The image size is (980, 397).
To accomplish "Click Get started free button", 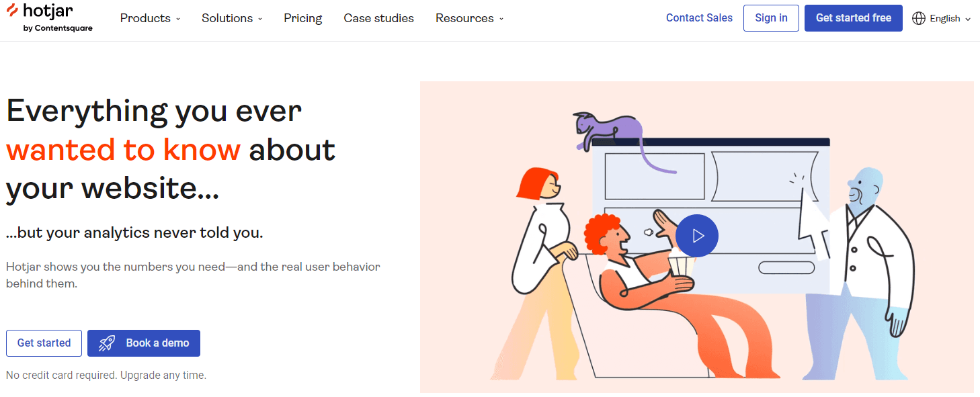I will point(853,18).
